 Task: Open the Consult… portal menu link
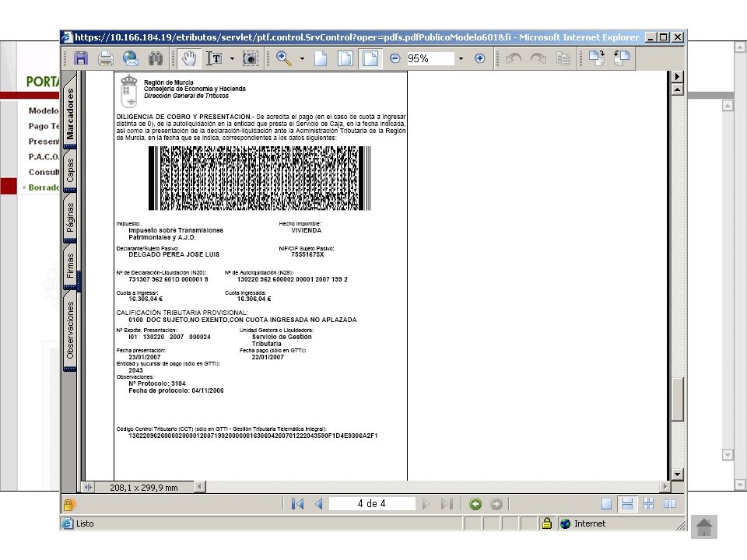[x=44, y=172]
